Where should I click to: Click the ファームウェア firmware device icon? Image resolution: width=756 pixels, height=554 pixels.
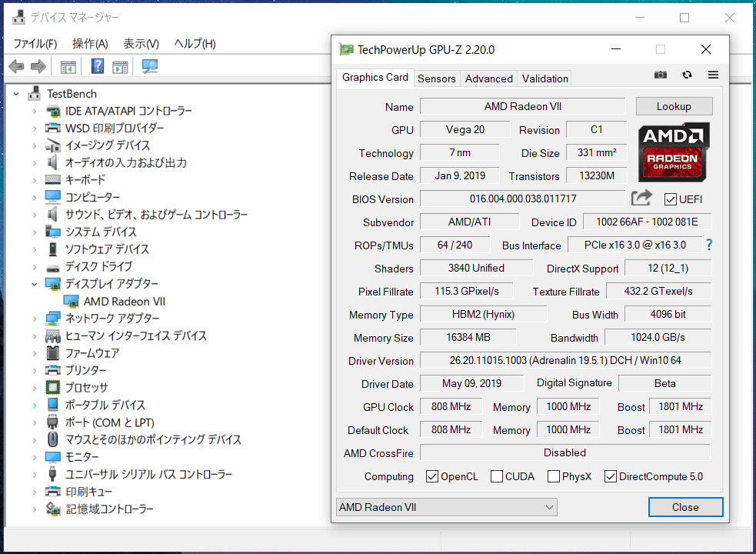point(52,352)
